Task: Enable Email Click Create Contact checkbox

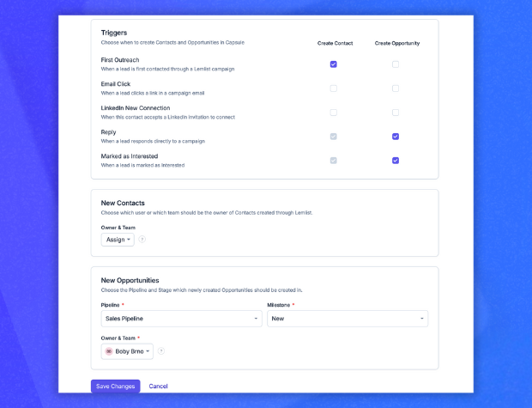Action: click(x=334, y=88)
